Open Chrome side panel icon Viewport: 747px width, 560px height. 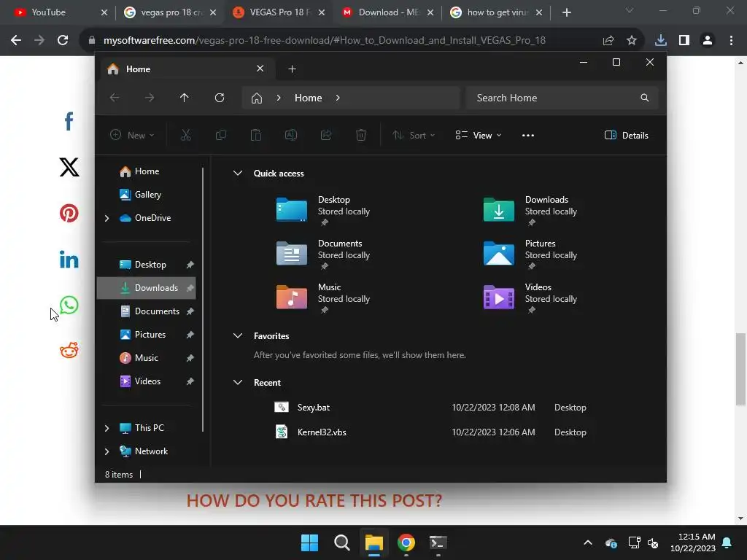point(684,41)
